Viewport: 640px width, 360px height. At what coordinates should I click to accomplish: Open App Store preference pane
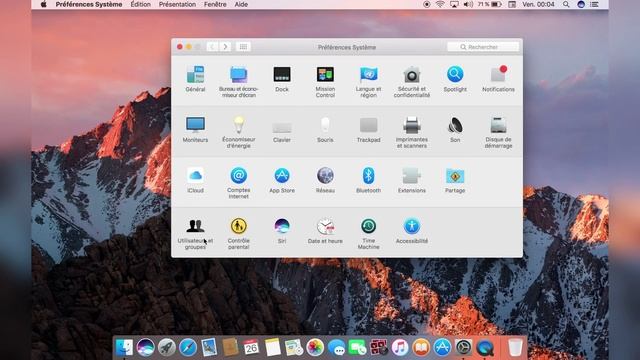pos(282,180)
